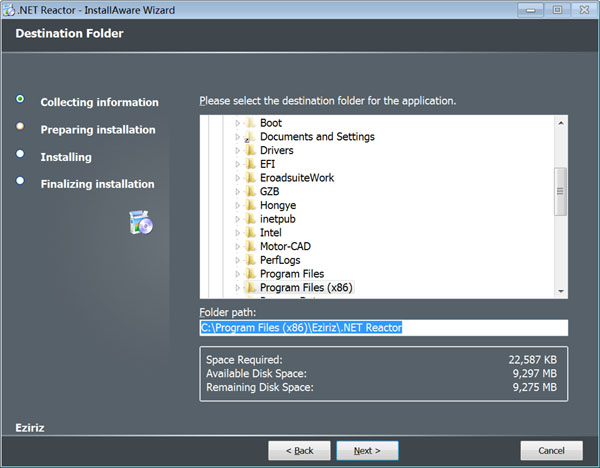
Task: Click the Intel folder icon
Action: pyautogui.click(x=250, y=233)
